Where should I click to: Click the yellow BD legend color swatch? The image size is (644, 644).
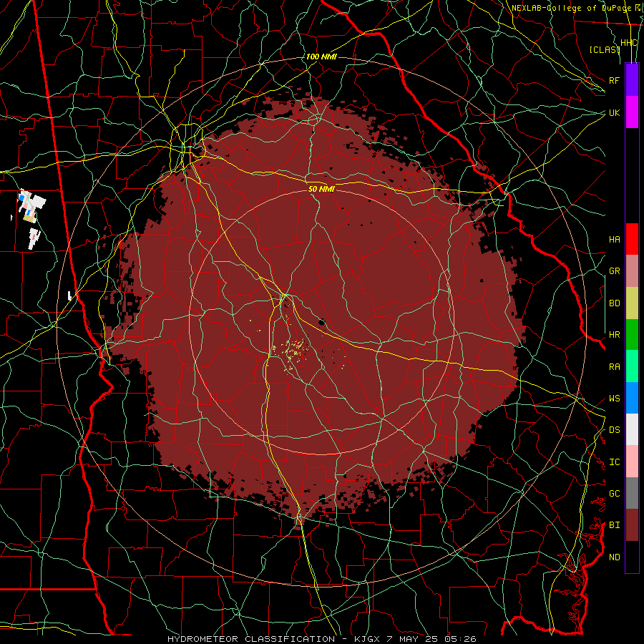coord(632,303)
